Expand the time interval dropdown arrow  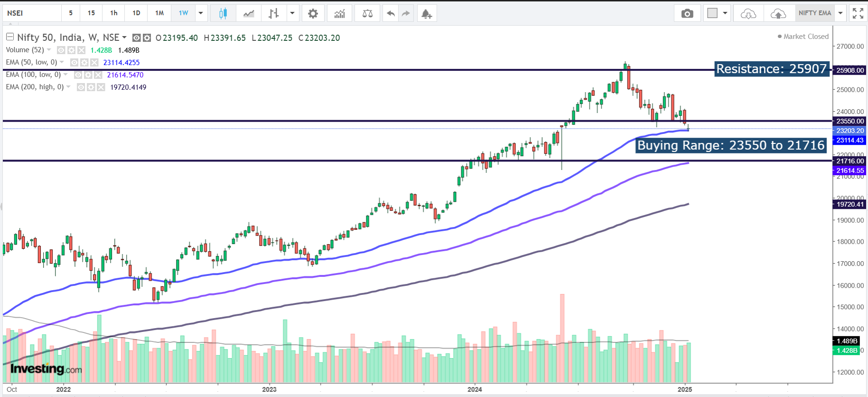pos(201,13)
